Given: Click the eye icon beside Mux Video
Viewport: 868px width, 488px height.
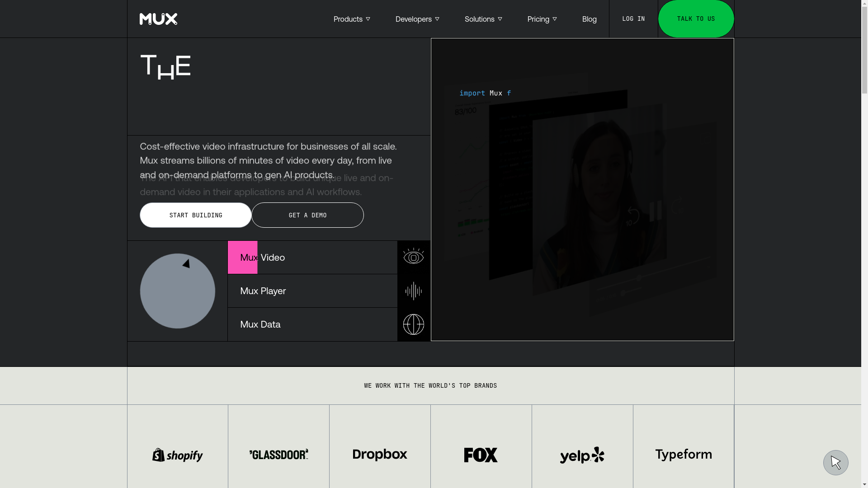Looking at the screenshot, I should coord(414,257).
